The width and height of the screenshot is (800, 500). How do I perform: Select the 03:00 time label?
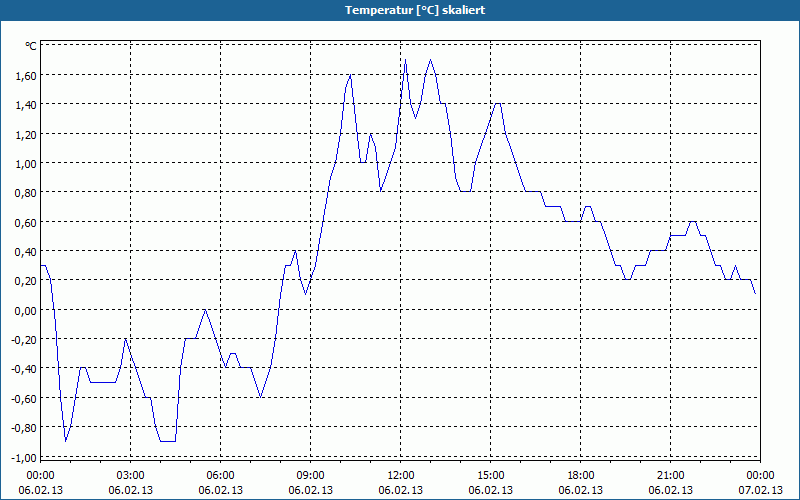pos(131,476)
